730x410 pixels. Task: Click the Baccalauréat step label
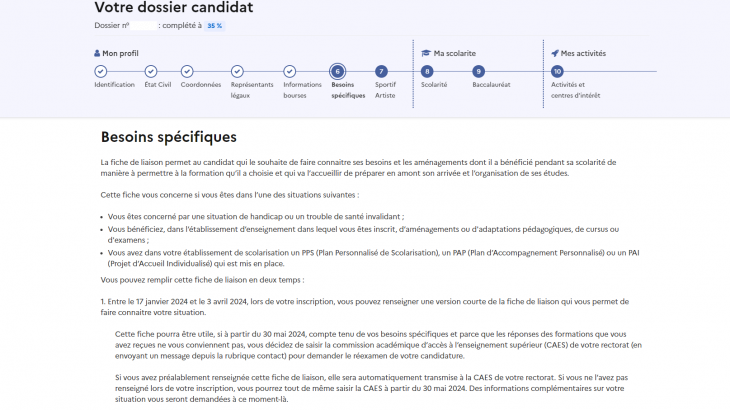coord(491,85)
